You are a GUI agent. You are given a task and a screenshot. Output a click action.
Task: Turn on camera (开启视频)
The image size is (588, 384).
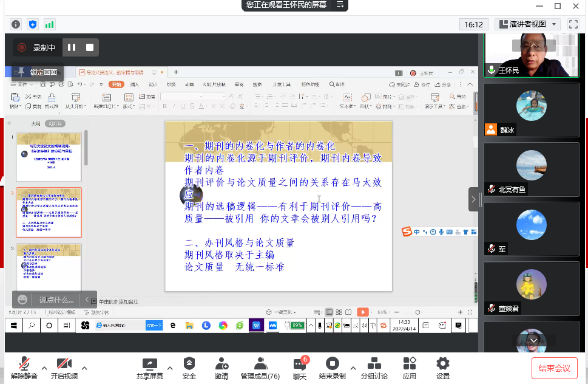click(64, 368)
